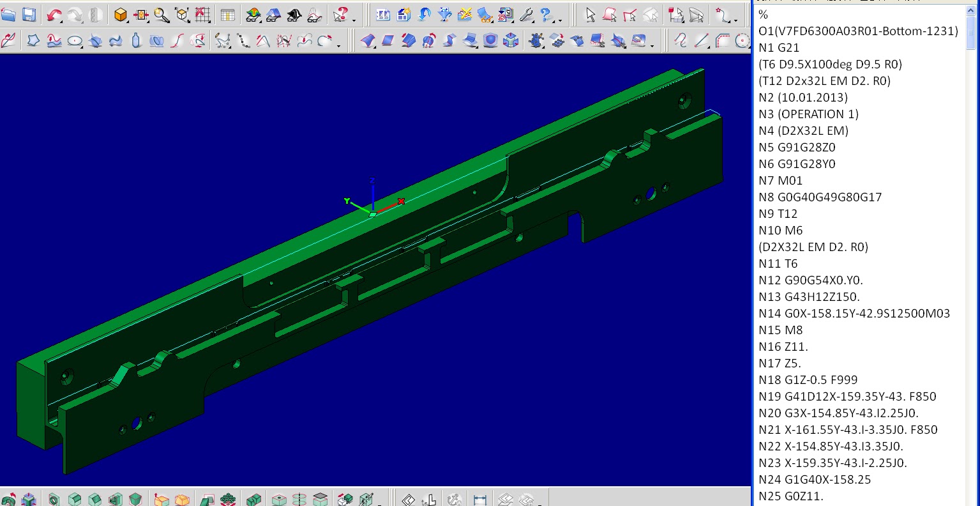Click the dimension measure icon in bottom toolbar
The height and width of the screenshot is (506, 980).
pos(480,499)
